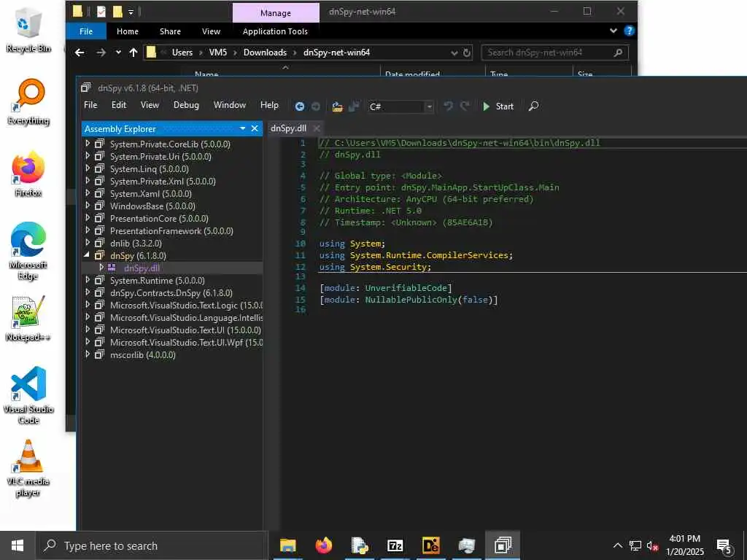This screenshot has width=747, height=560.
Task: Expand the File Explorer ribbon chevron
Action: (x=614, y=31)
